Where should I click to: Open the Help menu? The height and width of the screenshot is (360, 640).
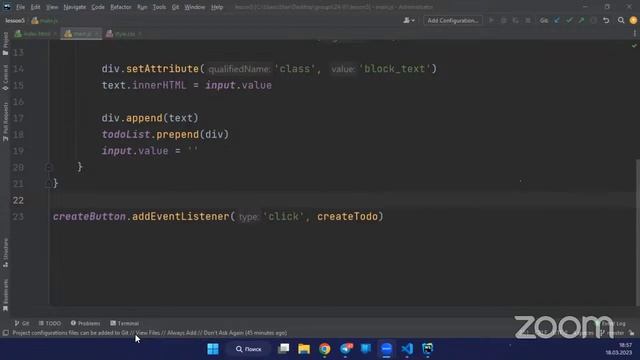pos(217,7)
